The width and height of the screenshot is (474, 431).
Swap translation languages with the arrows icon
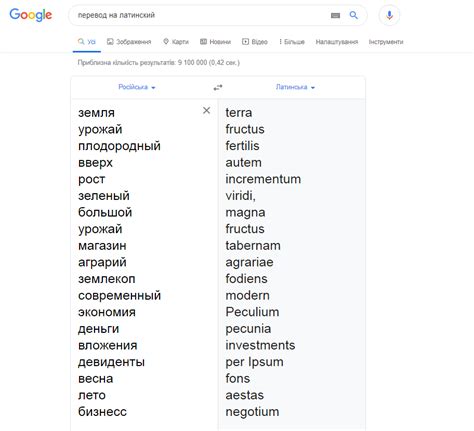pyautogui.click(x=218, y=87)
